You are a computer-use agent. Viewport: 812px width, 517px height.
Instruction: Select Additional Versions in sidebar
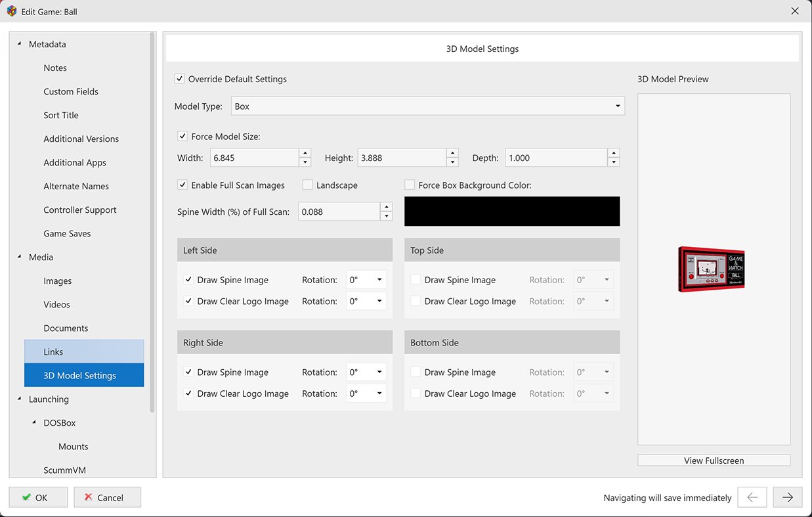click(x=81, y=139)
